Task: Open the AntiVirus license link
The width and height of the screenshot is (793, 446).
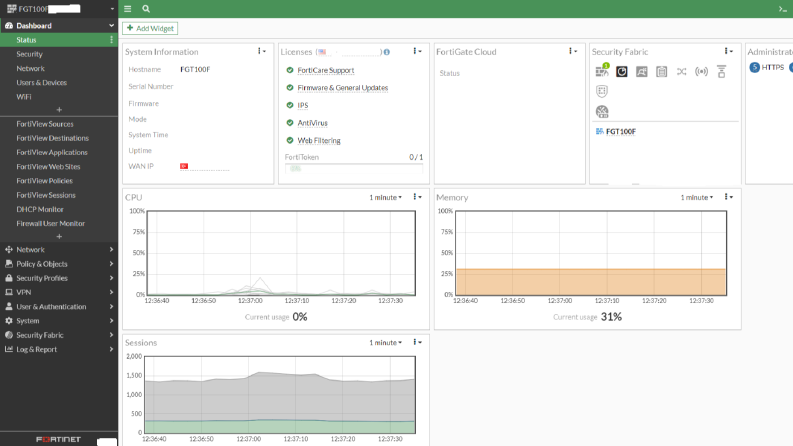Action: pos(312,123)
